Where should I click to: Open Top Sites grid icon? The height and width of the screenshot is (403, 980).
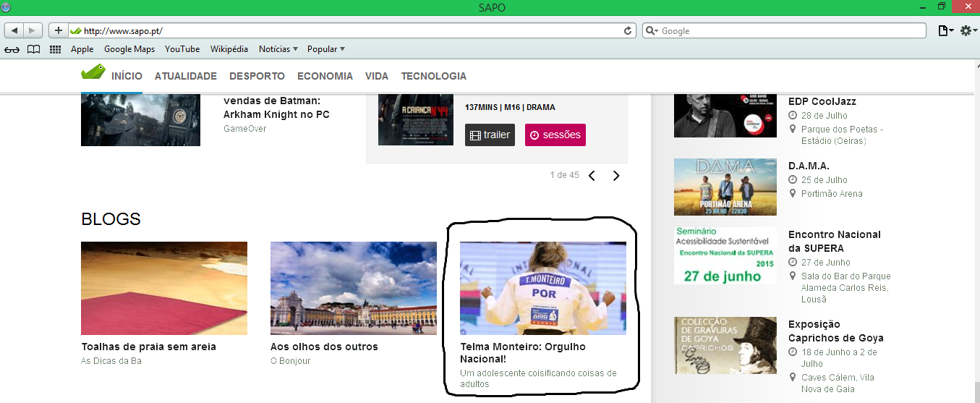tap(55, 49)
